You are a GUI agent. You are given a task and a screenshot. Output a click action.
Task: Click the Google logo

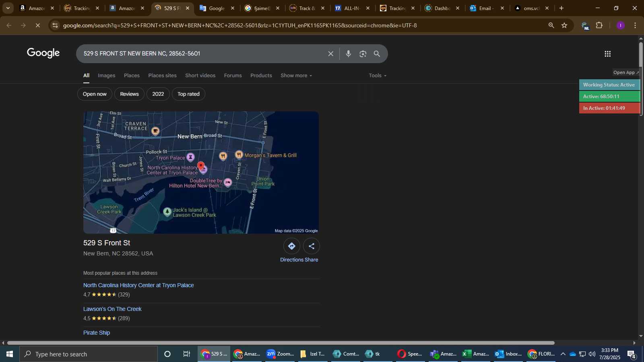(43, 53)
